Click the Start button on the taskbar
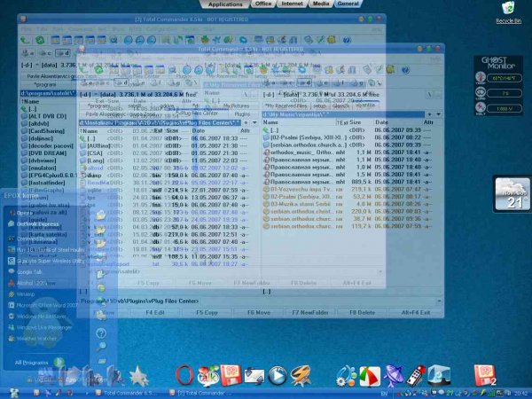 click(x=13, y=393)
